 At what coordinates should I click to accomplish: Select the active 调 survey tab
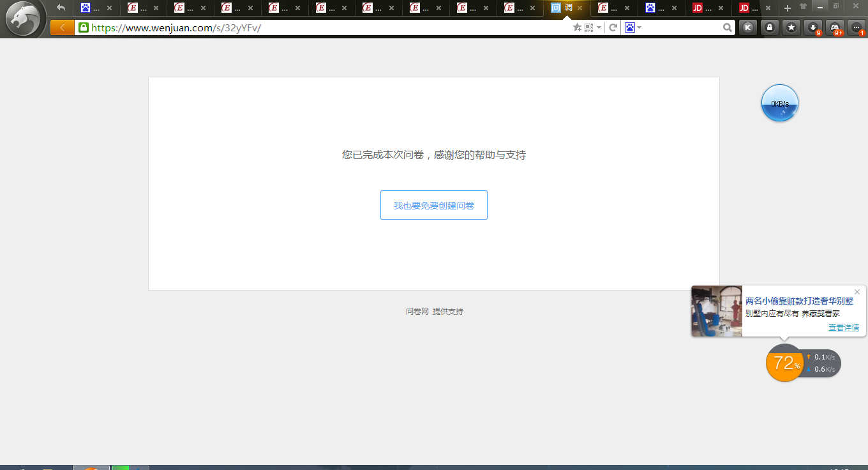point(567,8)
